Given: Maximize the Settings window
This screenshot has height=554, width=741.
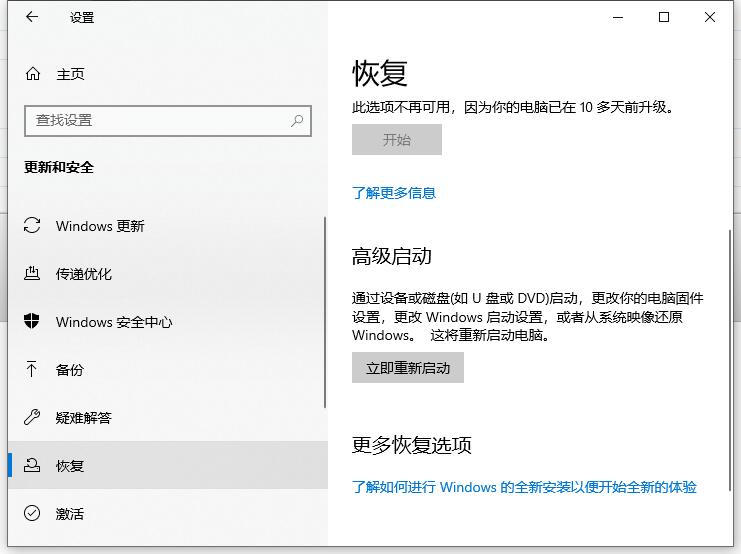Looking at the screenshot, I should (x=664, y=17).
